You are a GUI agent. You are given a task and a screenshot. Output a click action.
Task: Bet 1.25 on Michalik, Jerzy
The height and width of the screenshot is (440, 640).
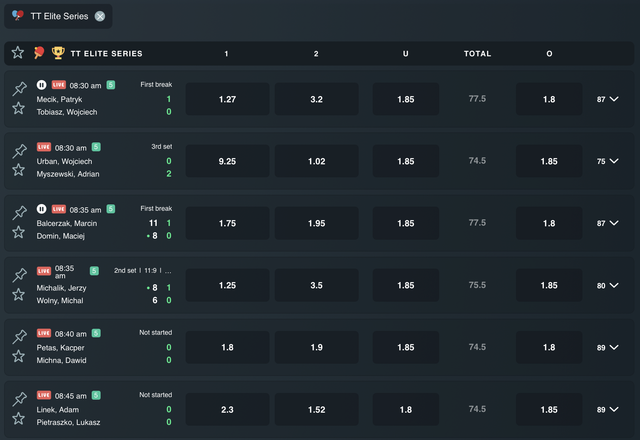point(227,285)
